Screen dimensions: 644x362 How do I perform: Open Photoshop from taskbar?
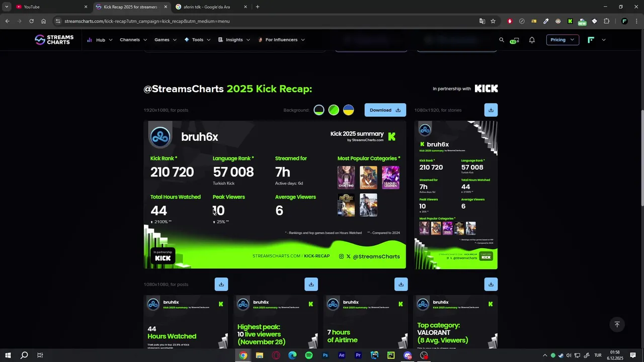pos(325,355)
